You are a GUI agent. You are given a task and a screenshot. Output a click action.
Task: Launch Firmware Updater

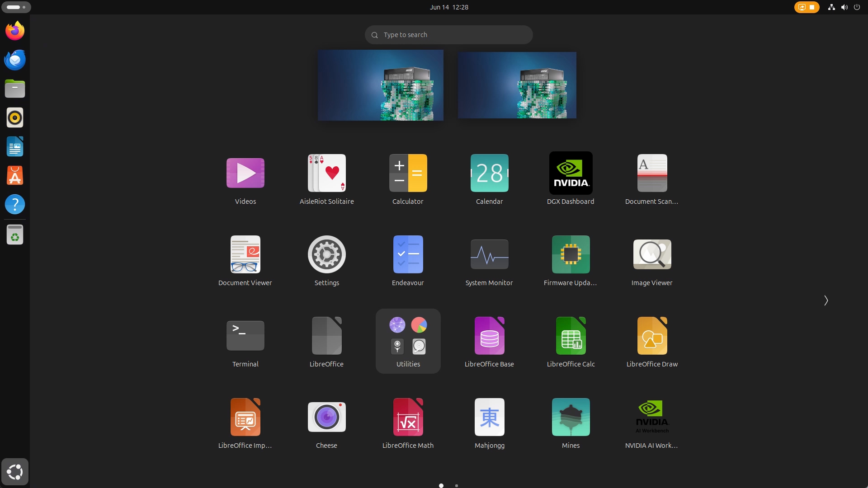(571, 261)
